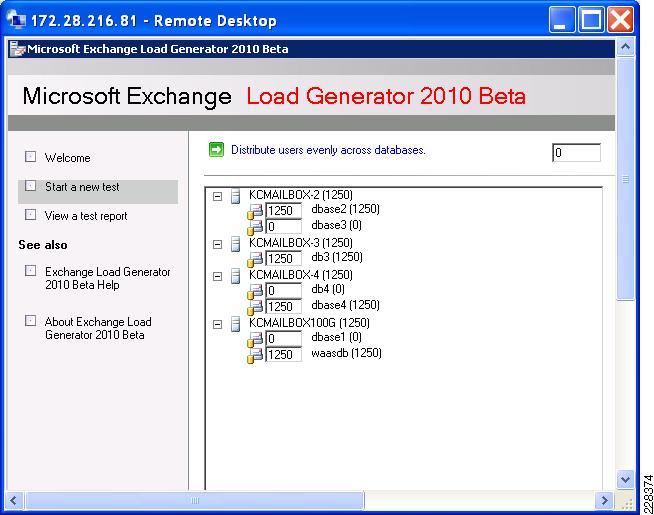Collapse the KCMAILBOX-2 tree node

217,196
